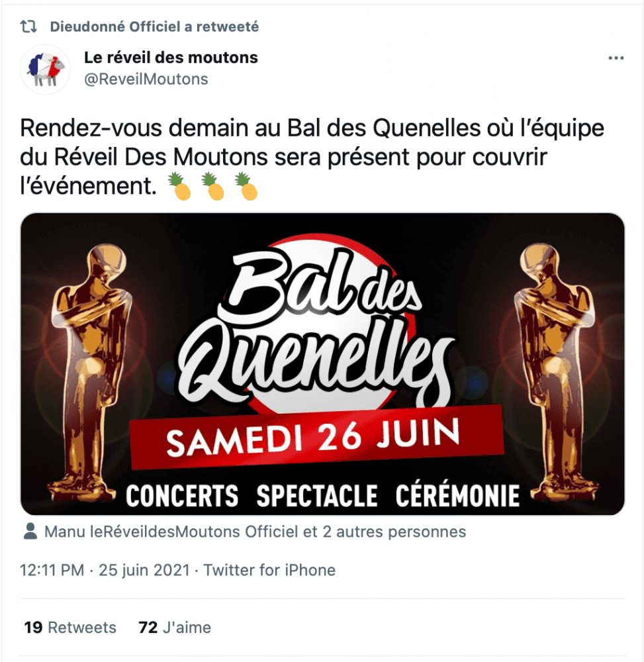
Task: Click the 12:11 PM · 25 juin 2021 timestamp
Action: pos(105,570)
